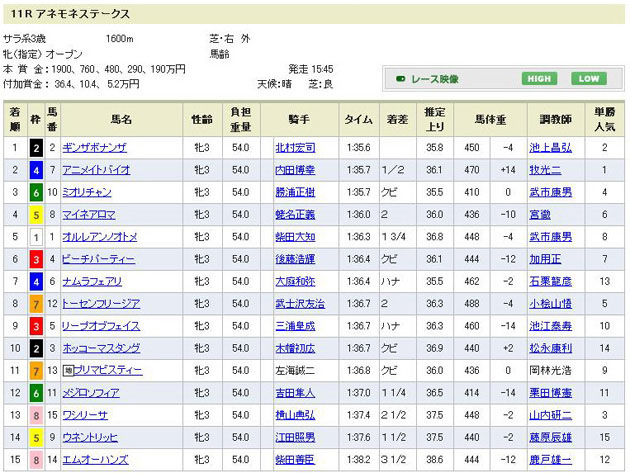Click the pink bracket 8 box for ワシリーサ
Screen dimensions: 630x473
coord(36,415)
